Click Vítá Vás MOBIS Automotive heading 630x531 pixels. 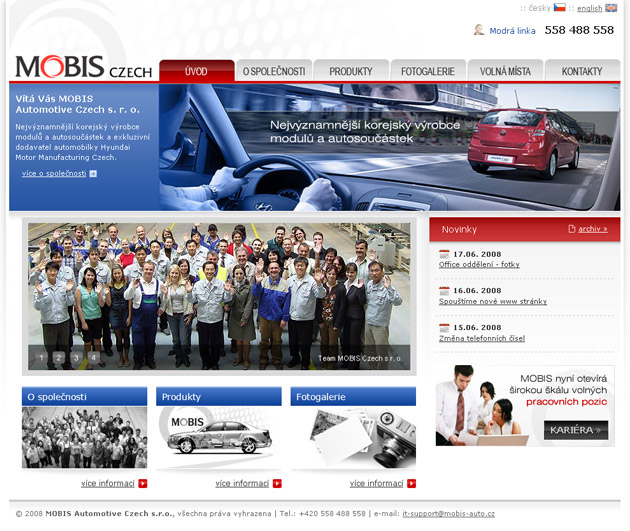point(78,104)
